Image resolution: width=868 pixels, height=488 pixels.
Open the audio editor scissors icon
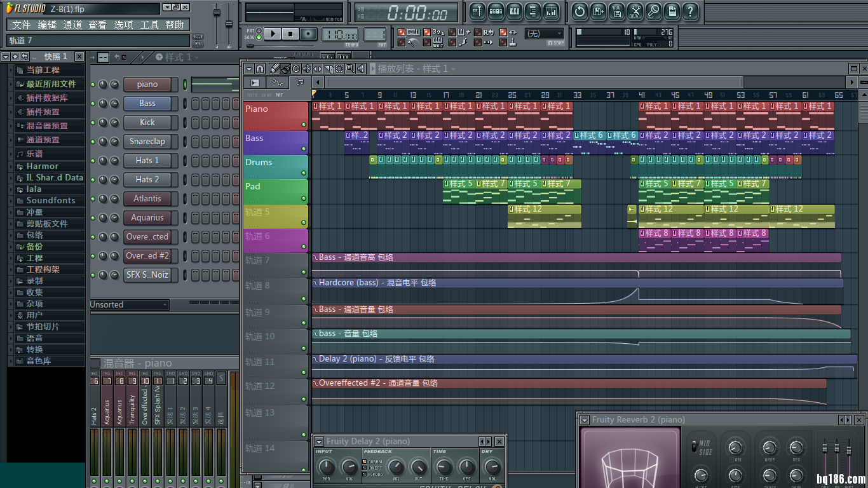click(x=635, y=11)
